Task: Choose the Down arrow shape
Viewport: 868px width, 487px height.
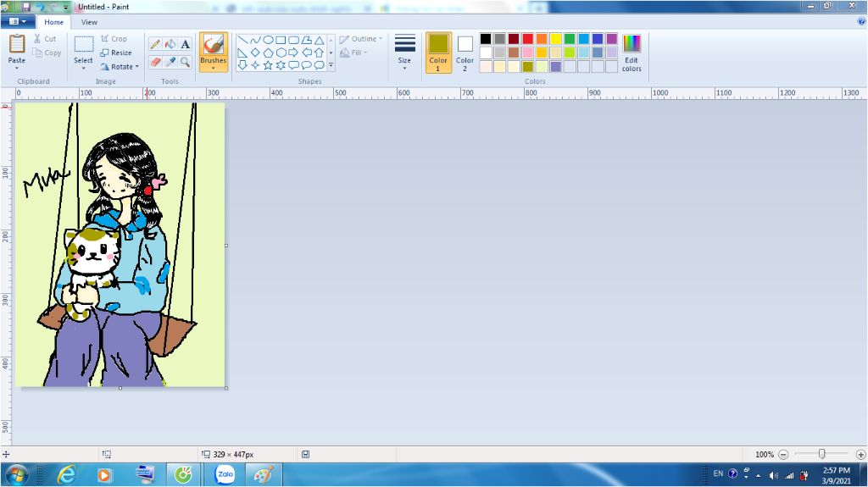Action: click(x=242, y=65)
